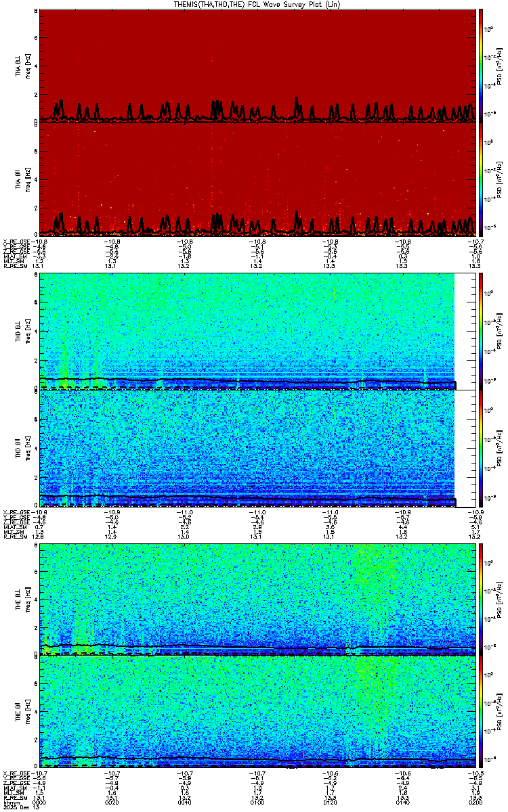Select the THA B-perpendicular spectrogram panel
Viewport: 508px width, 812px height.
[258, 65]
